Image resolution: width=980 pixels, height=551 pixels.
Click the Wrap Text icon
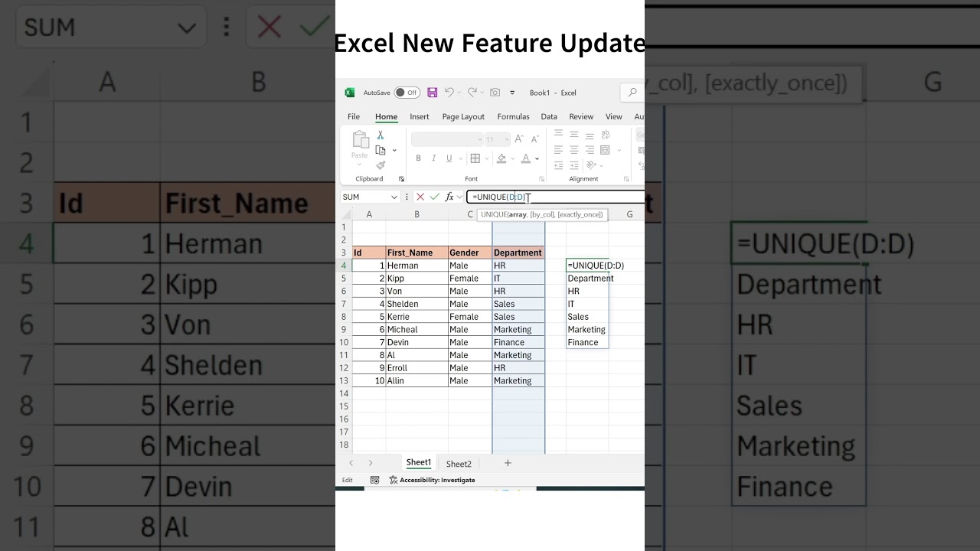pyautogui.click(x=606, y=135)
